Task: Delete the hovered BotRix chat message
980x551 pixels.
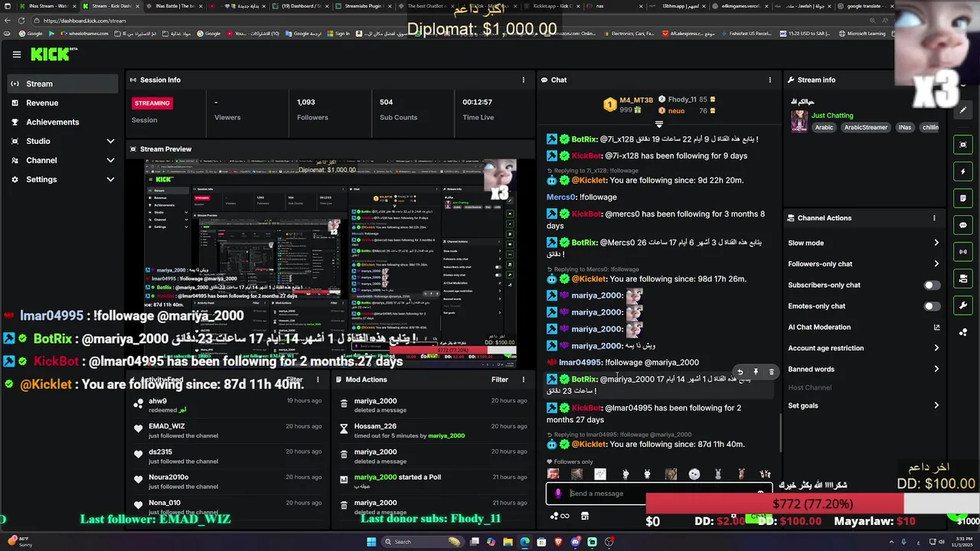Action: click(x=771, y=372)
